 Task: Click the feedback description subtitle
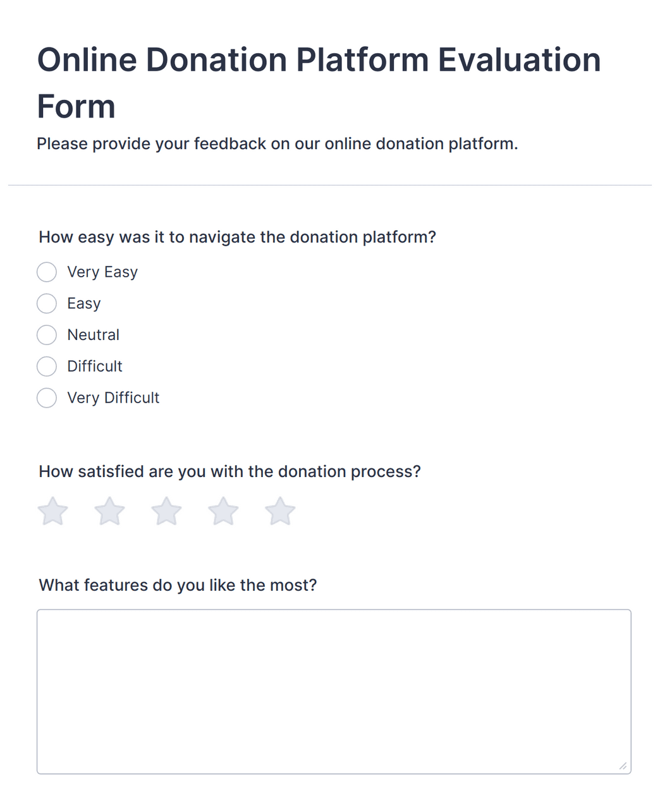point(278,143)
